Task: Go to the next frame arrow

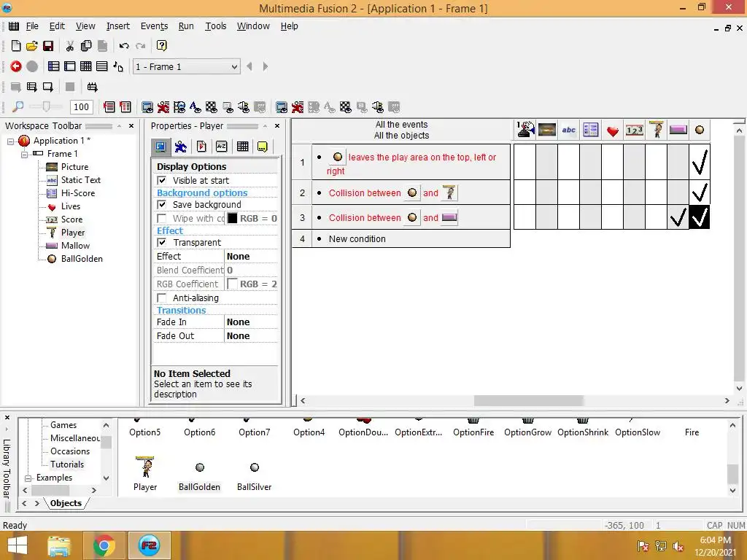Action: coord(266,66)
